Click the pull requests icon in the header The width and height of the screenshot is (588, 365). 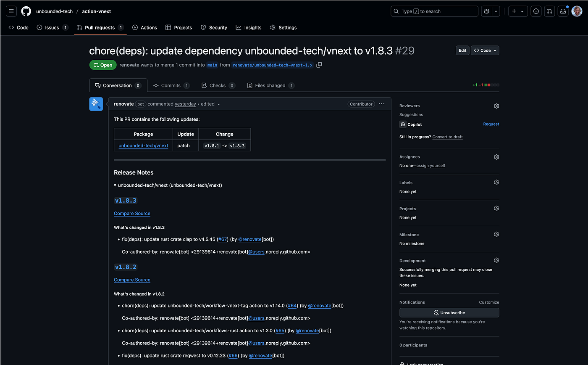[x=549, y=11]
